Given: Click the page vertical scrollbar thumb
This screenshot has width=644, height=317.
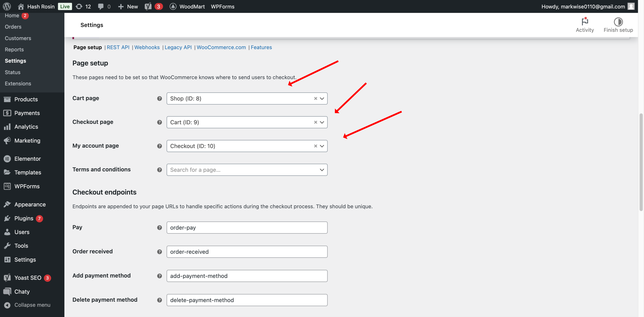Looking at the screenshot, I should (x=641, y=162).
